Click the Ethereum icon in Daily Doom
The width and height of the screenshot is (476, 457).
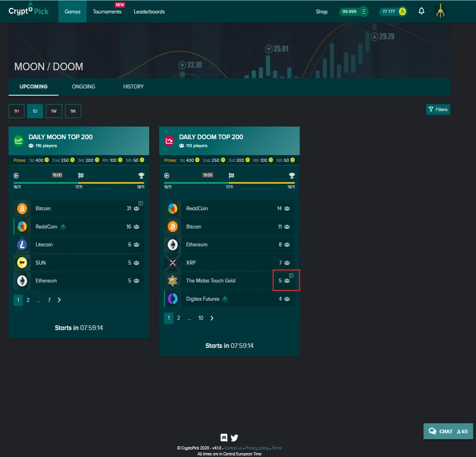173,245
